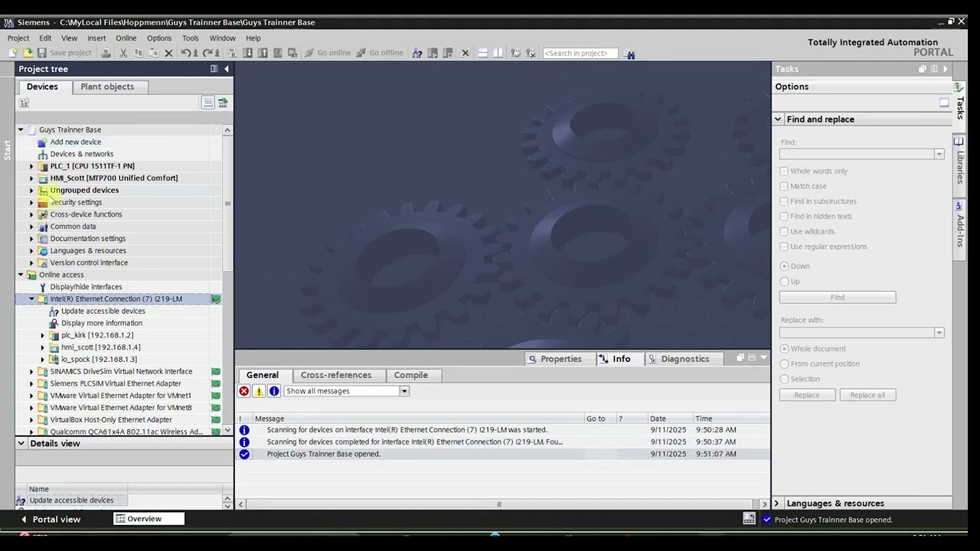Switch to the Cross-references tab
980x551 pixels.
pyautogui.click(x=336, y=375)
